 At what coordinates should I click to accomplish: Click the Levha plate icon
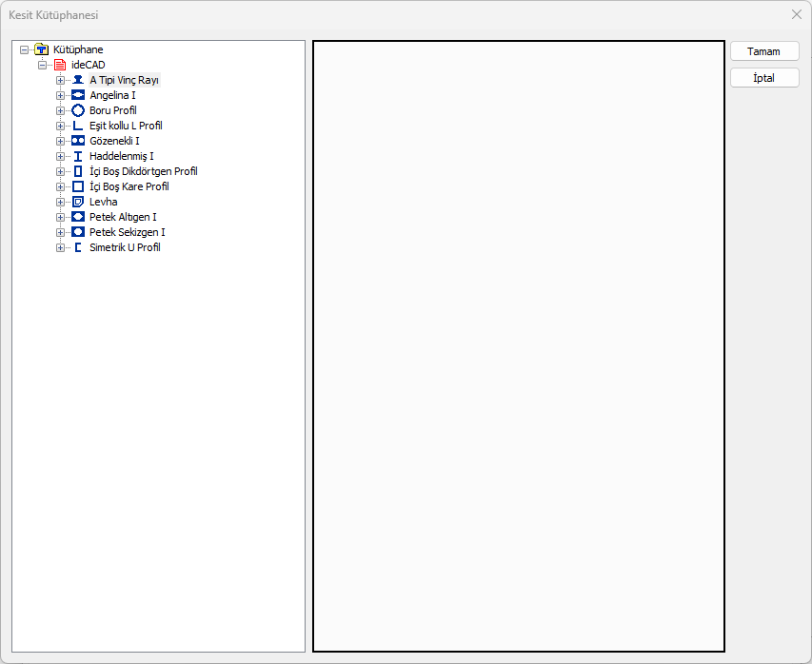click(78, 202)
